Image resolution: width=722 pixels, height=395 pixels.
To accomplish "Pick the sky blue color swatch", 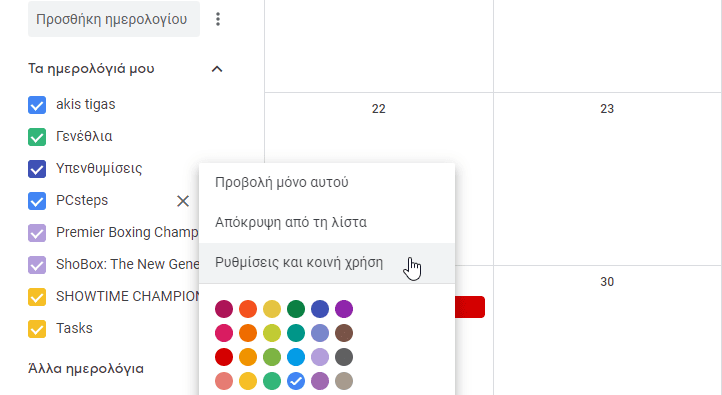I will point(296,357).
